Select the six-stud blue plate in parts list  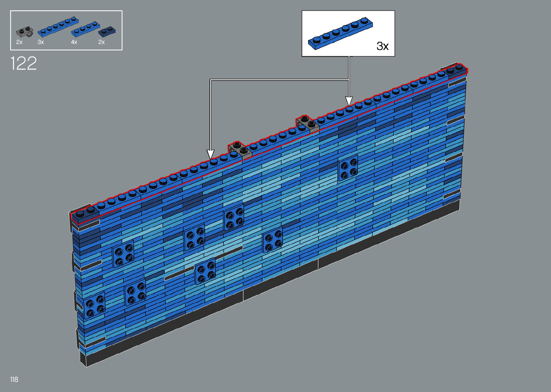(58, 27)
